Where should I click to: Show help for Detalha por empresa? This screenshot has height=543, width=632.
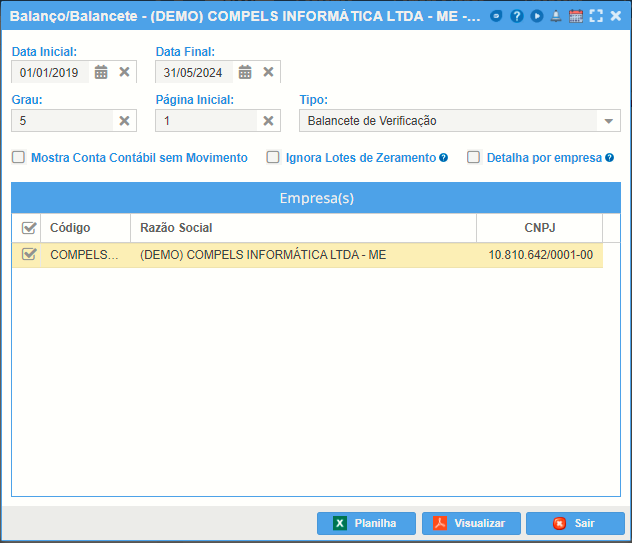point(609,158)
